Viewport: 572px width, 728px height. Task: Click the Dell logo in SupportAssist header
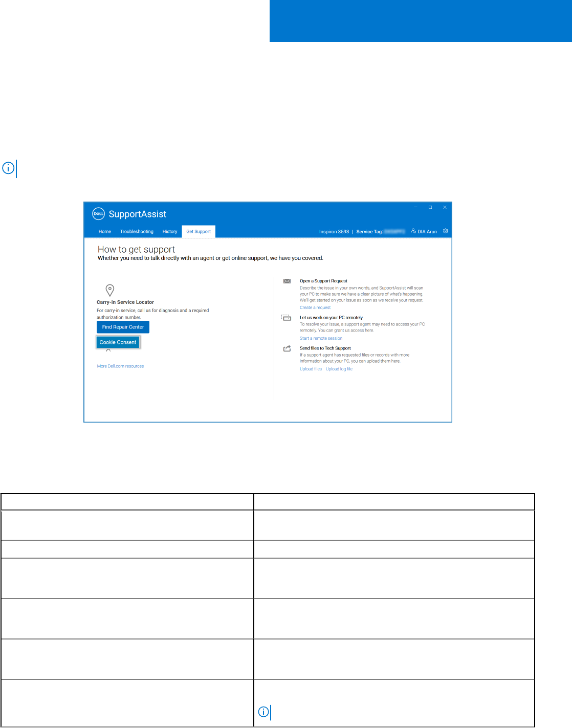point(98,214)
